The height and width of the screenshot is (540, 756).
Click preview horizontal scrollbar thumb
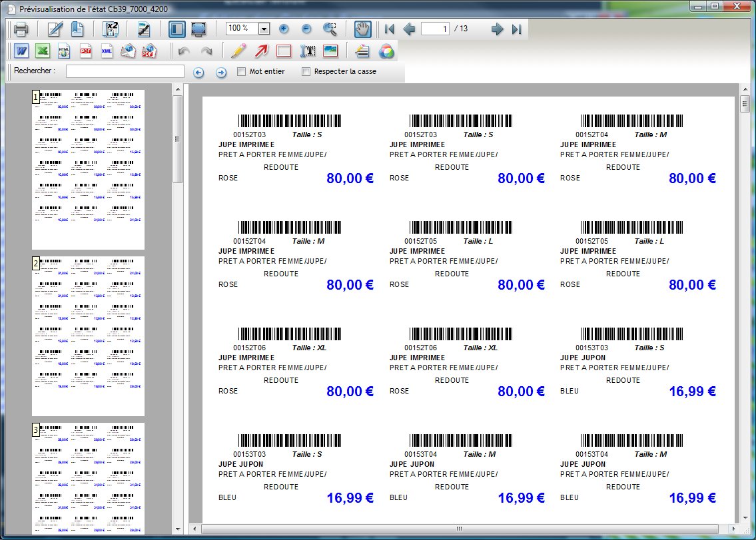(x=460, y=529)
